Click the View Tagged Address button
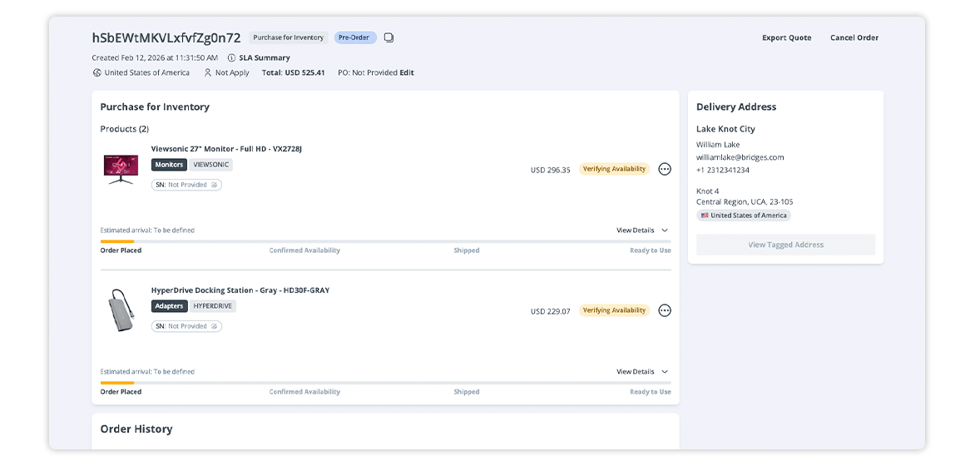 [785, 245]
